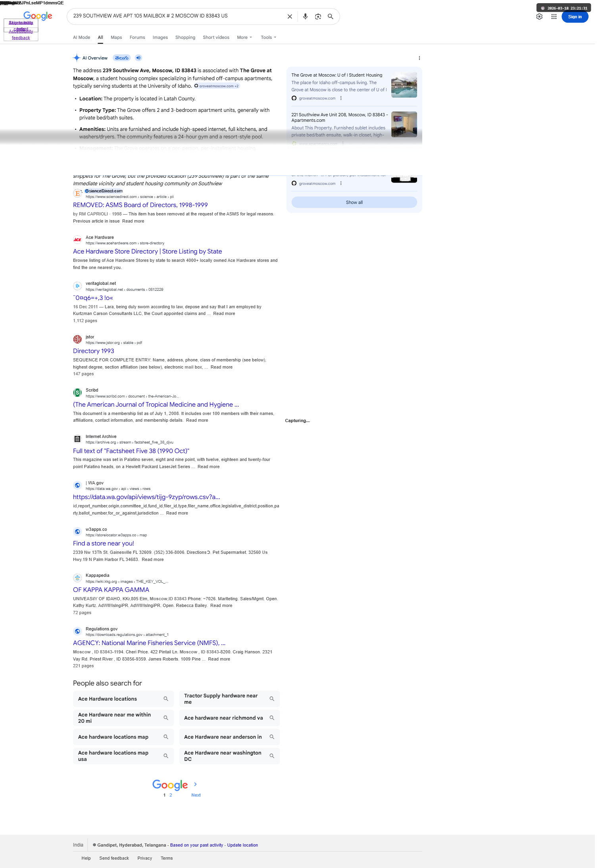Screen dimensions: 602x868
Task: Select the Short videos tab
Action: (x=216, y=37)
